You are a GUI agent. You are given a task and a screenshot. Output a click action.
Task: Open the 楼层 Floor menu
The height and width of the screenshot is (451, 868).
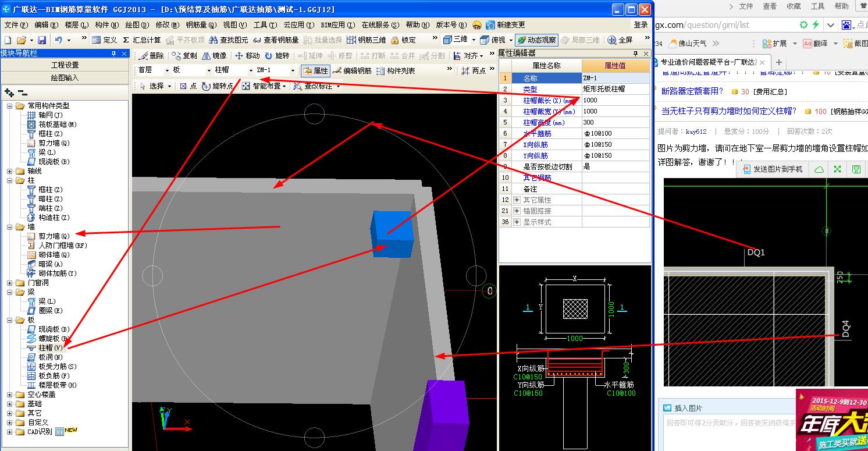(77, 25)
